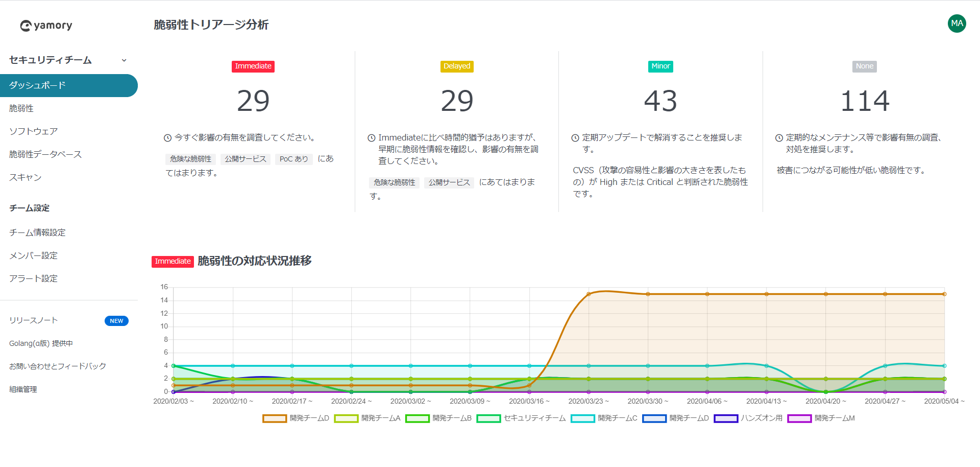The image size is (980, 467).
Task: Open Golang(α版) 提供中 link
Action: (x=41, y=343)
